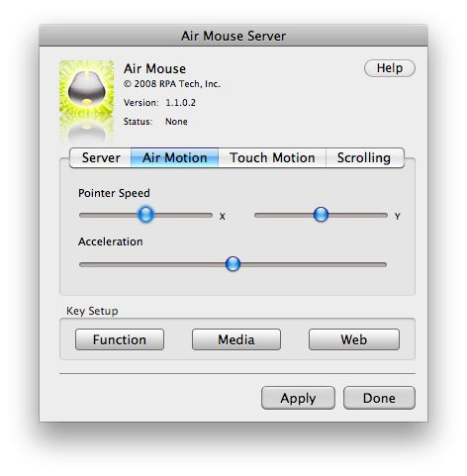Click the Acceleration slider knob
The height and width of the screenshot is (476, 467).
233,264
